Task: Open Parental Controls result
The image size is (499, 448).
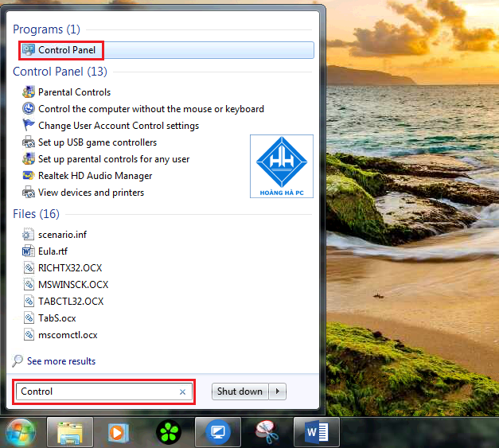Action: (74, 92)
